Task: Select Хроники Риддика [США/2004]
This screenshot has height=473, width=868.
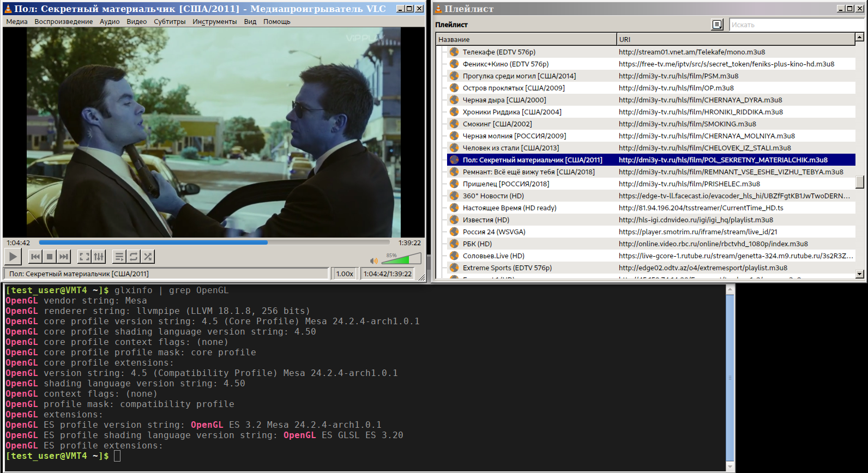Action: coord(651,112)
